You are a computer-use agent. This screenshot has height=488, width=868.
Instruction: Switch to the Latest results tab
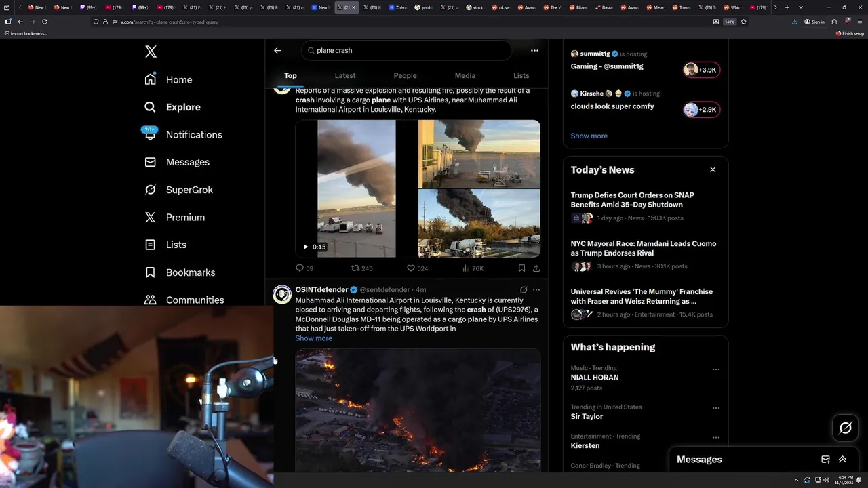(345, 75)
